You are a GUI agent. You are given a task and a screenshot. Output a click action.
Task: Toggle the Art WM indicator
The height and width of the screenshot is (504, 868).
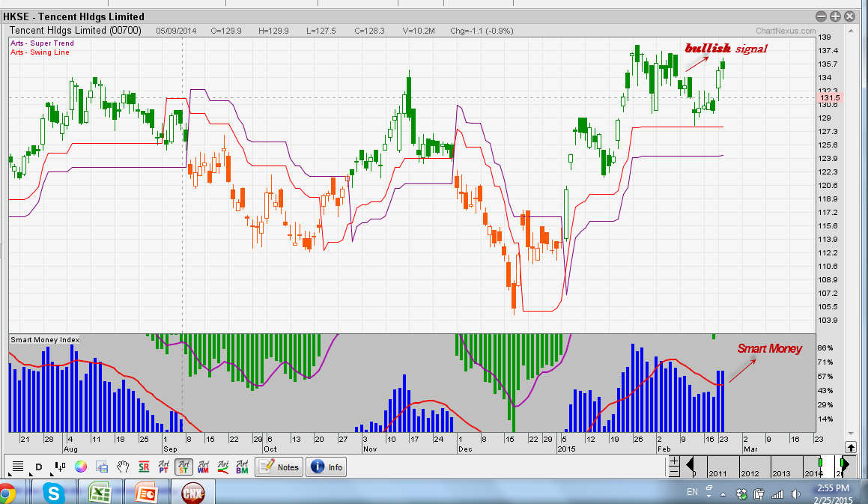pos(203,467)
